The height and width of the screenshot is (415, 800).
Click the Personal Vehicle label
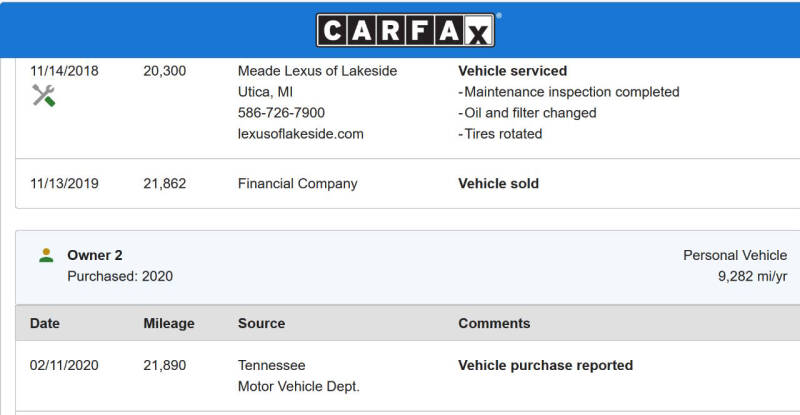coord(735,255)
